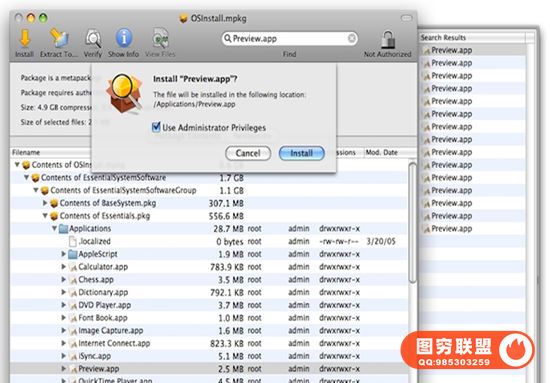Screen dimensions: 550x383
Task: Click Cancel in the install dialog
Action: tap(248, 153)
